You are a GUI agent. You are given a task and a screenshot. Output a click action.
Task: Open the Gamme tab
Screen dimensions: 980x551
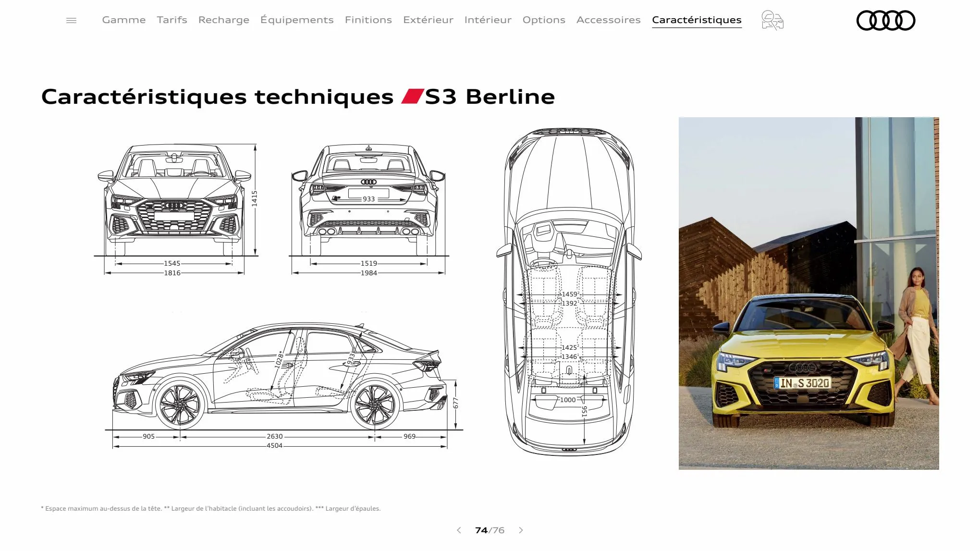point(124,20)
